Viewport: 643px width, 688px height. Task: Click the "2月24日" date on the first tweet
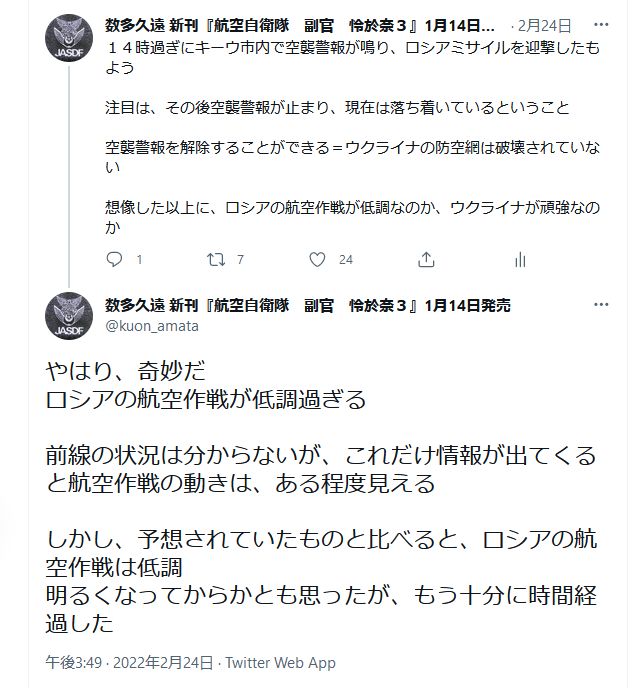coord(546,23)
